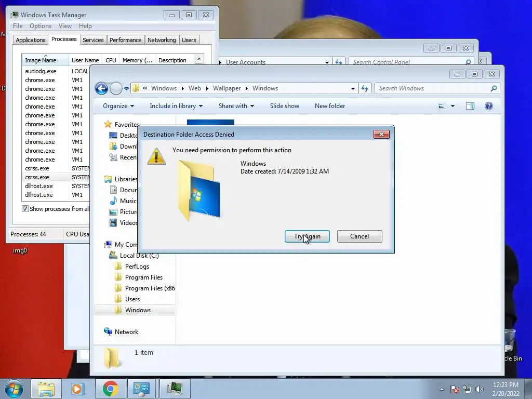Click the Windows folder image in dialog
This screenshot has width=532, height=399.
199,191
